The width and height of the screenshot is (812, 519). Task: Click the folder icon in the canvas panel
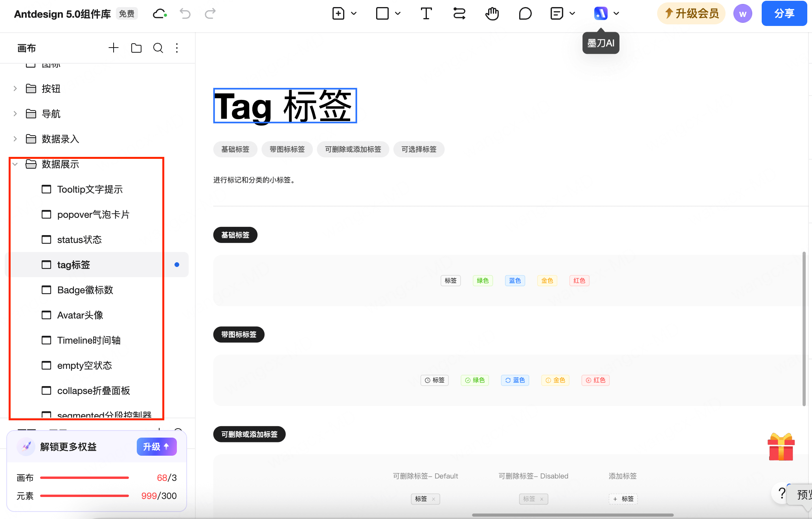(136, 48)
